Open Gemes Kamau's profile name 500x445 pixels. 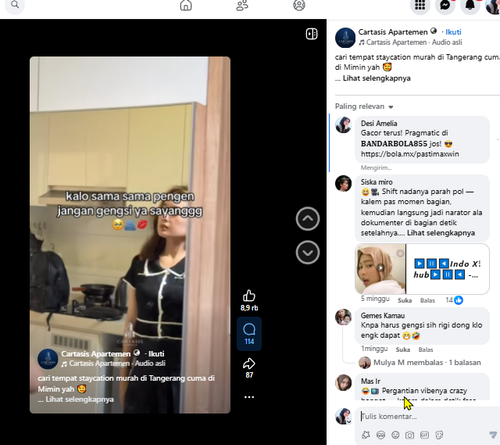tap(382, 315)
